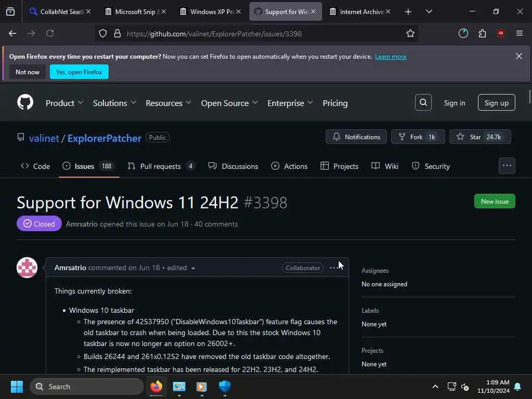Click the Sign in link
Image resolution: width=532 pixels, height=399 pixels.
(455, 103)
